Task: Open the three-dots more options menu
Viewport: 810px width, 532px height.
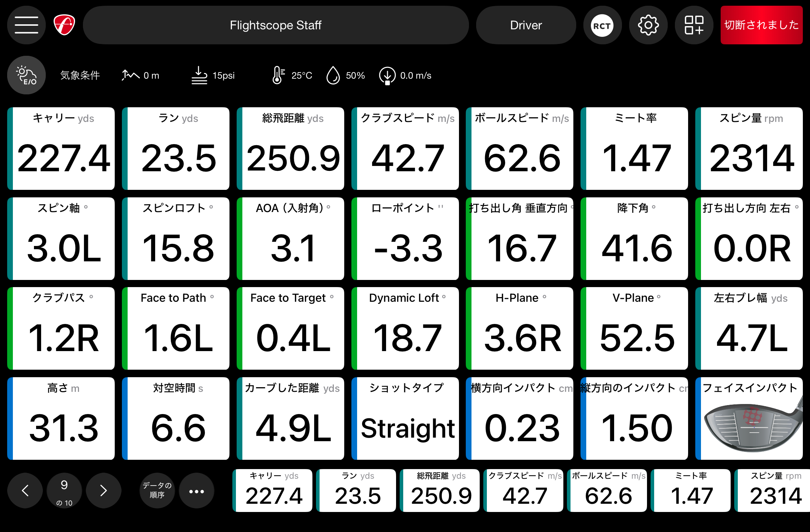Action: pyautogui.click(x=197, y=491)
